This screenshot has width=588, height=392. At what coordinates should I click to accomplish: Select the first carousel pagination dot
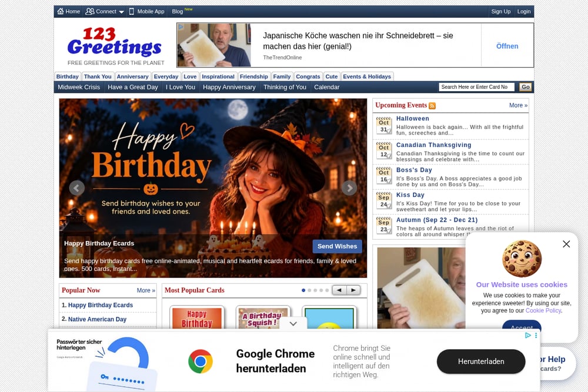[x=303, y=290]
